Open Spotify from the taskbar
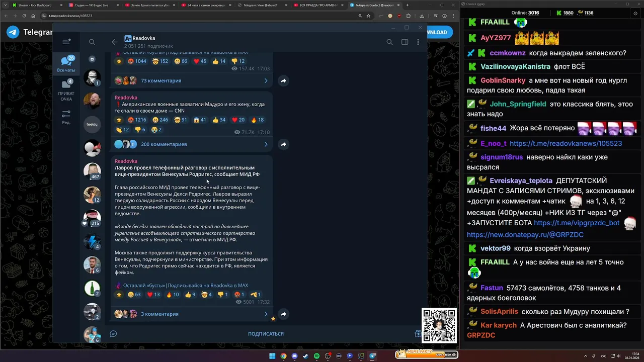The width and height of the screenshot is (644, 362). 316,356
